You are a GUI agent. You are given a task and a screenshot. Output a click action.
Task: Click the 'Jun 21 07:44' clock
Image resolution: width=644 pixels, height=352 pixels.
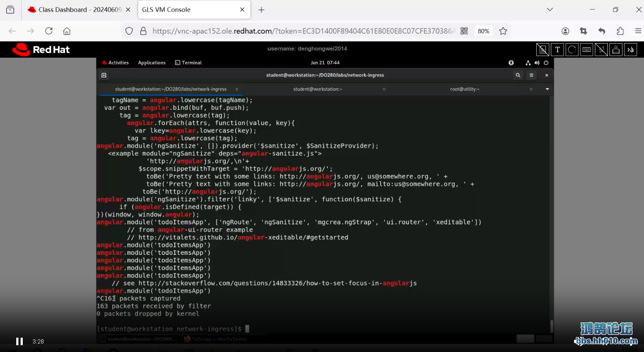point(325,63)
